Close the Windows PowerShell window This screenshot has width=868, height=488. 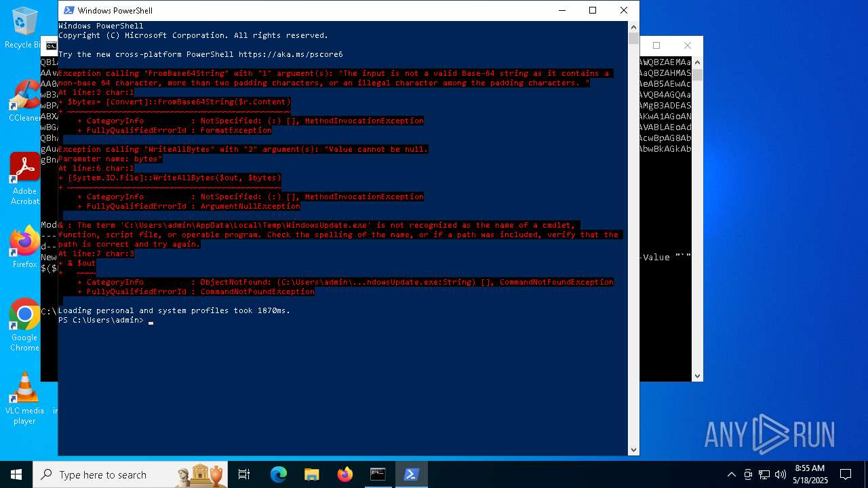tap(624, 10)
